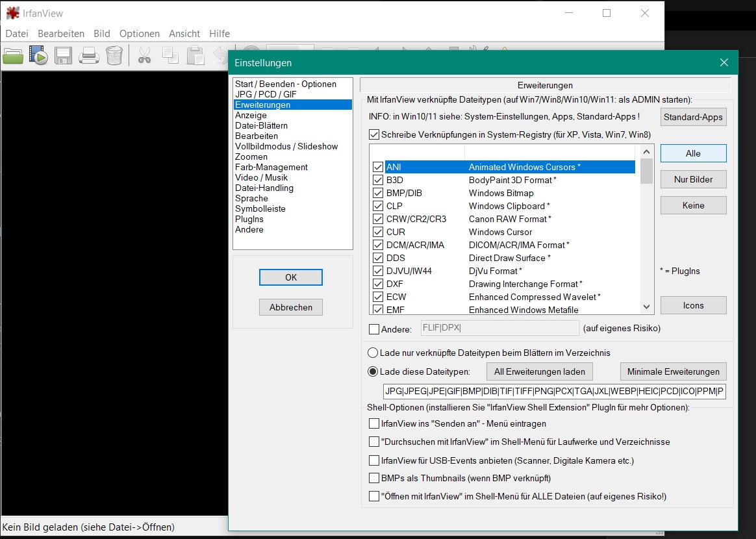The height and width of the screenshot is (539, 756).
Task: Toggle 'BMPs als Thumbnails' option
Action: [374, 478]
